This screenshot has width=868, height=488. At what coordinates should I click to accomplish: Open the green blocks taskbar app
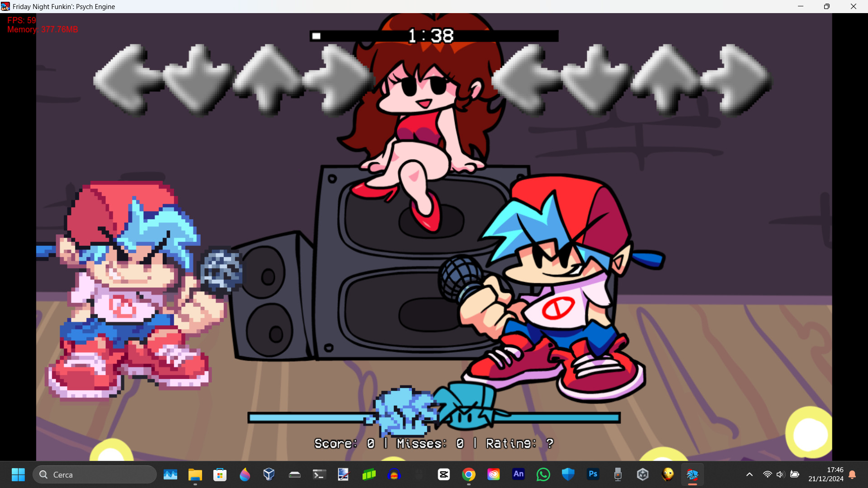tap(369, 474)
